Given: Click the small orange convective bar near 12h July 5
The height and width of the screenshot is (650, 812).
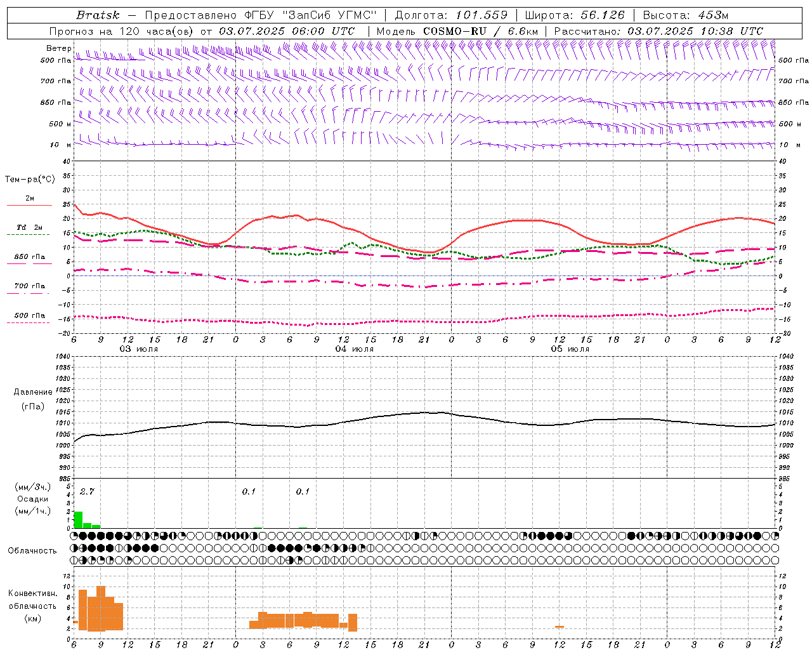Looking at the screenshot, I should 559,627.
